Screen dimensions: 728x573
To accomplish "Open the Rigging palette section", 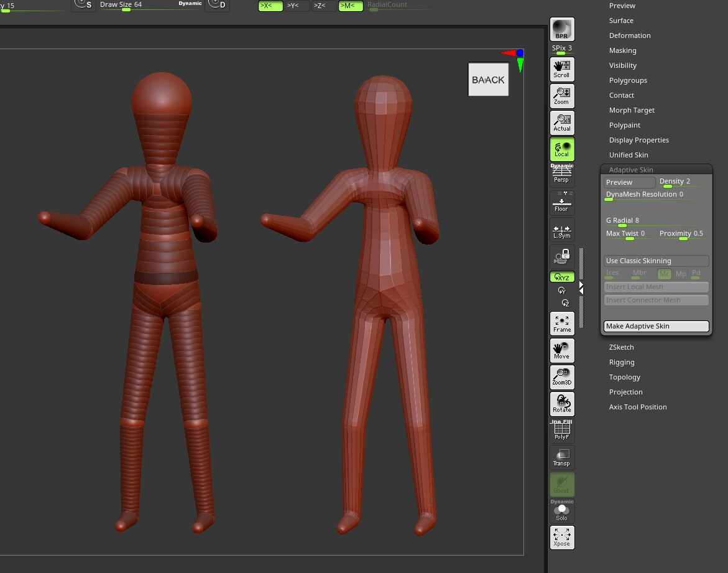I will coord(621,361).
